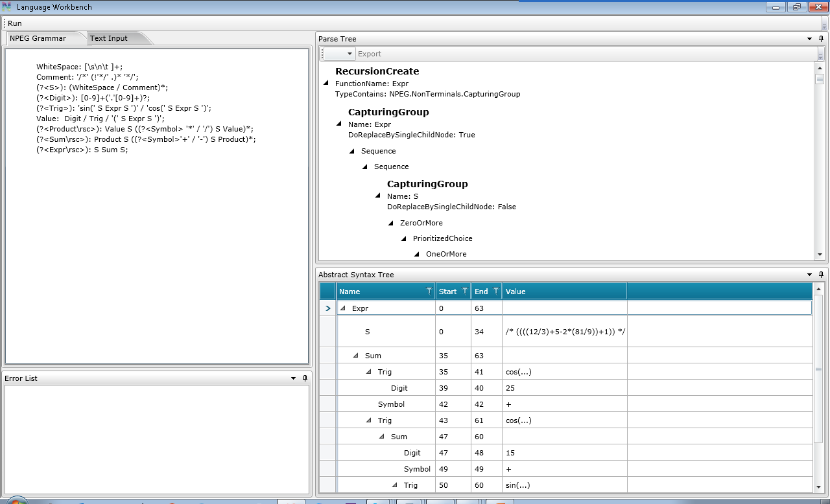Screen dimensions: 830x504
Task: Click the toolbar overflow arrow beside Export
Action: click(x=820, y=54)
